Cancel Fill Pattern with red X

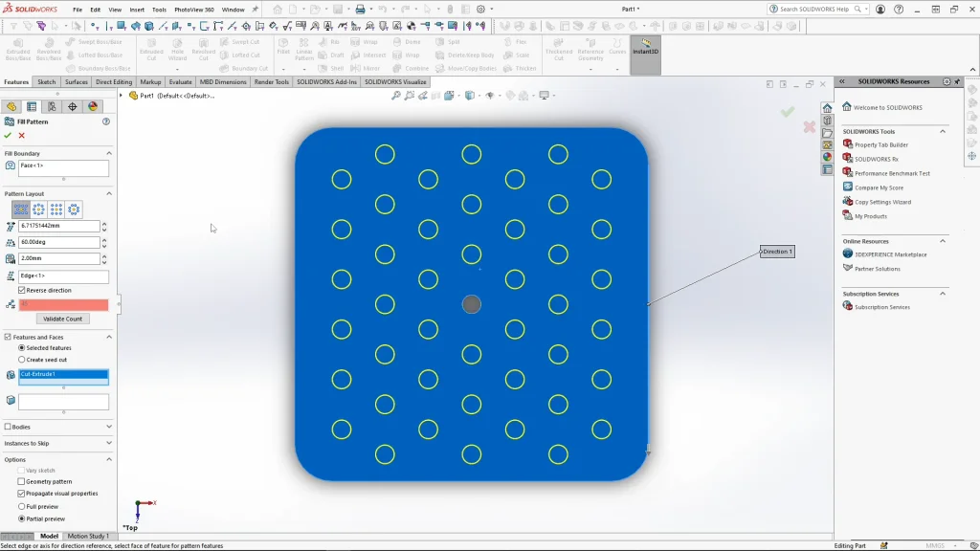coord(21,135)
